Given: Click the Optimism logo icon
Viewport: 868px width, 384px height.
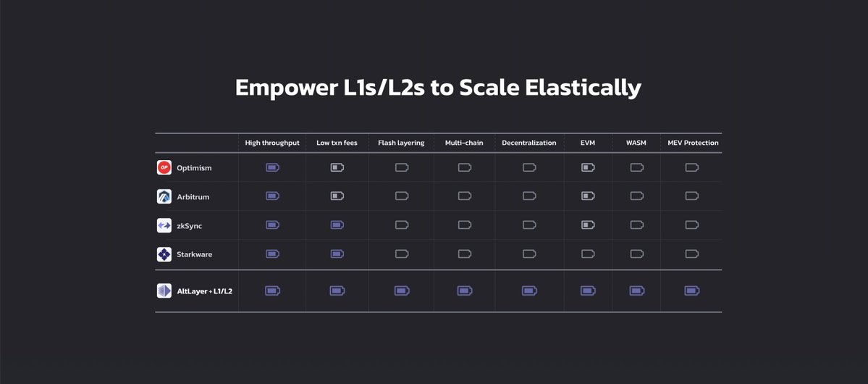Looking at the screenshot, I should tap(164, 167).
